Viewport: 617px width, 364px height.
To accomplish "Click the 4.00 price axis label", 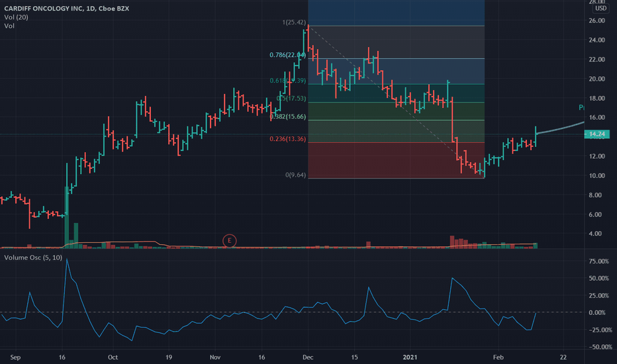I will [596, 234].
